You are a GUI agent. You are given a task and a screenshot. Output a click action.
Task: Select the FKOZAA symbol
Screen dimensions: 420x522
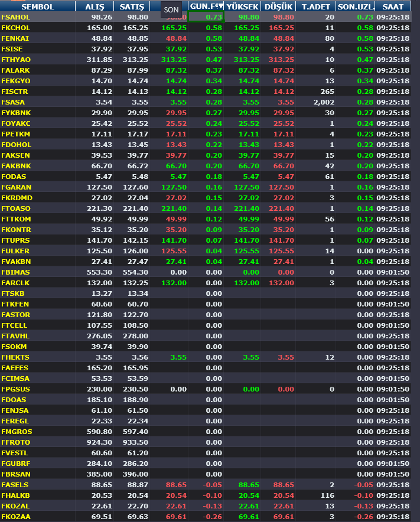(x=16, y=517)
